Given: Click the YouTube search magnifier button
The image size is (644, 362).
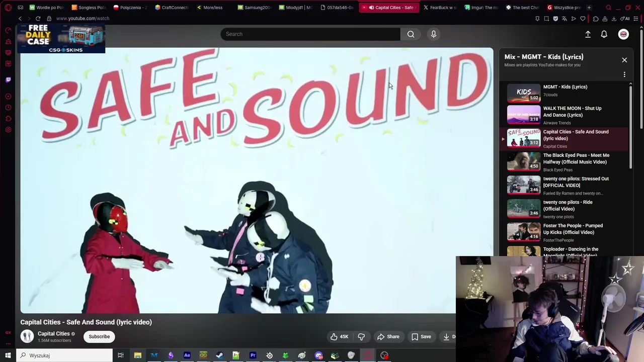Looking at the screenshot, I should (x=411, y=34).
